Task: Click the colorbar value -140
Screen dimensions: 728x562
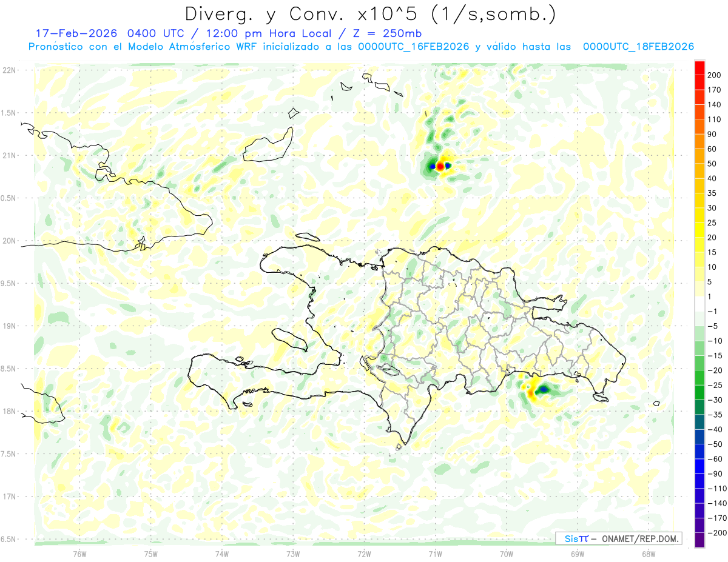Action: (x=716, y=503)
